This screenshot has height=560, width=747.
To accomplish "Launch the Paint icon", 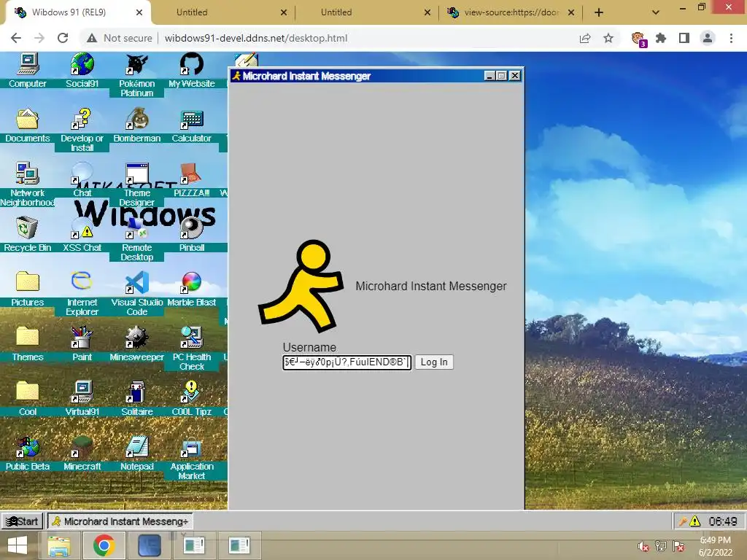I will [x=82, y=336].
